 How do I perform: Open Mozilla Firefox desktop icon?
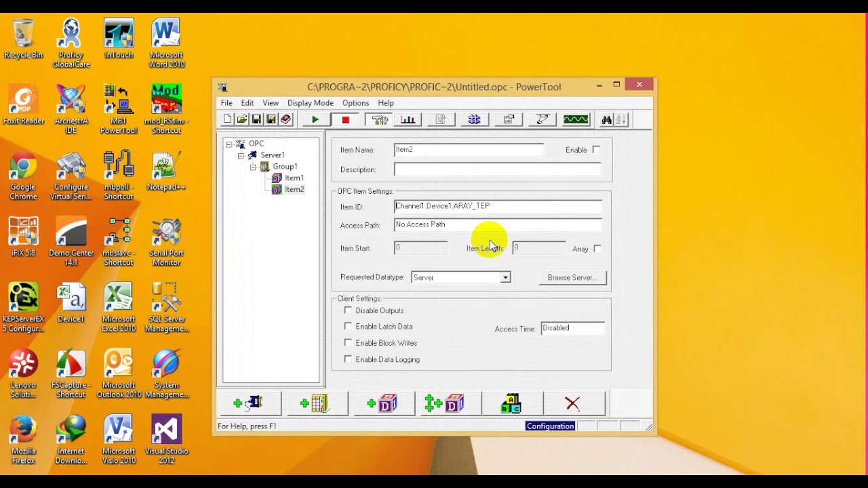pos(23,440)
